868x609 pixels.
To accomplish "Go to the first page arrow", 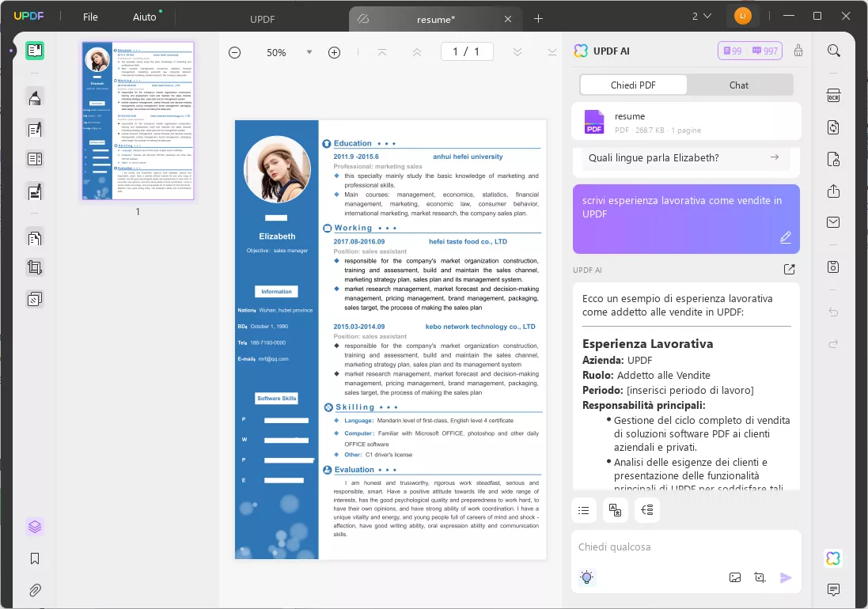I will click(x=382, y=52).
